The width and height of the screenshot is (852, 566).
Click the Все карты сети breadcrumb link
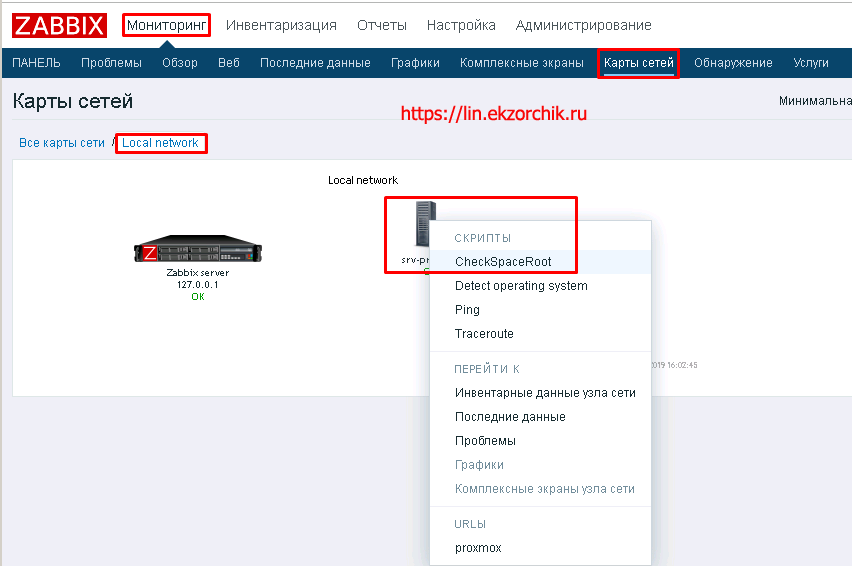click(x=62, y=143)
